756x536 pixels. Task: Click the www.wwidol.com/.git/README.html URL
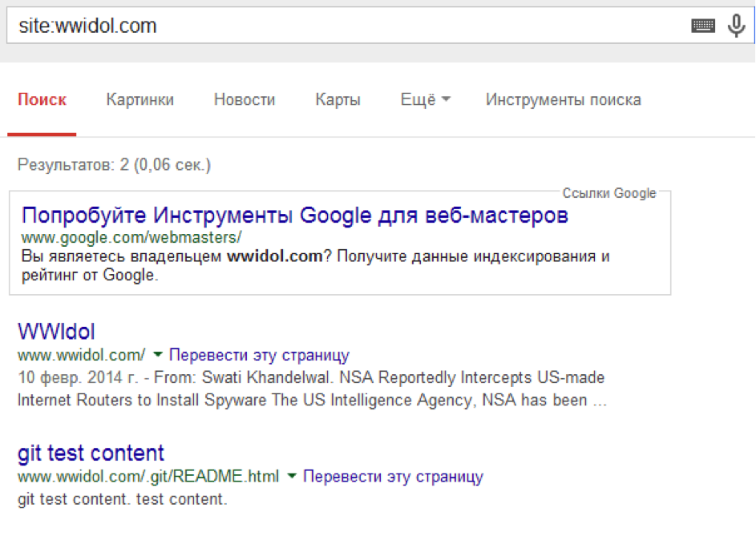pyautogui.click(x=148, y=477)
